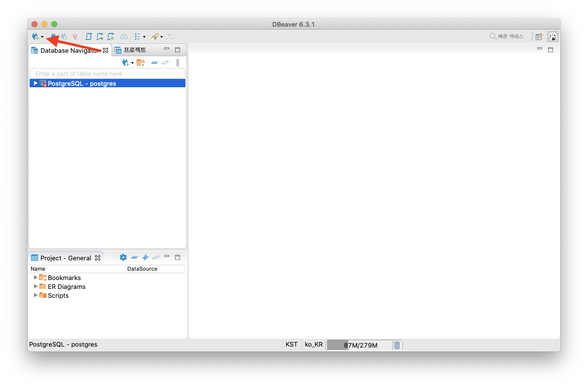Click the 87M/279M memory usage bar
The image size is (588, 388).
pos(360,345)
